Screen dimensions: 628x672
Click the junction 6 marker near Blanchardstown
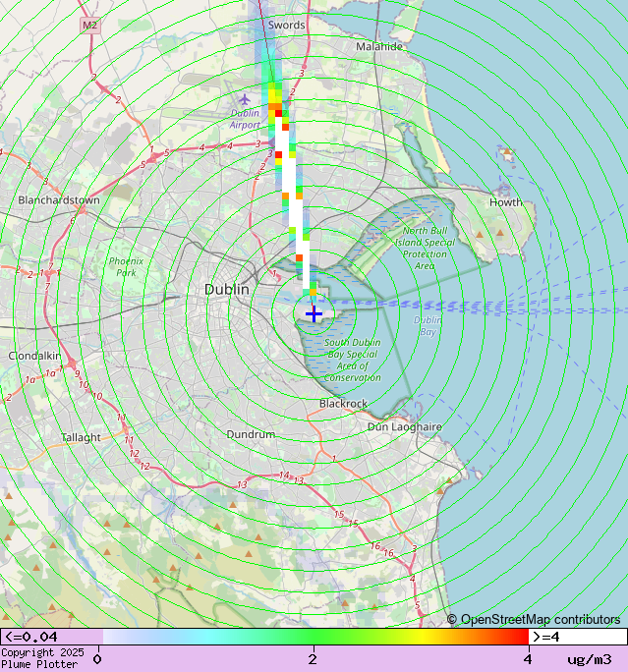72,221
